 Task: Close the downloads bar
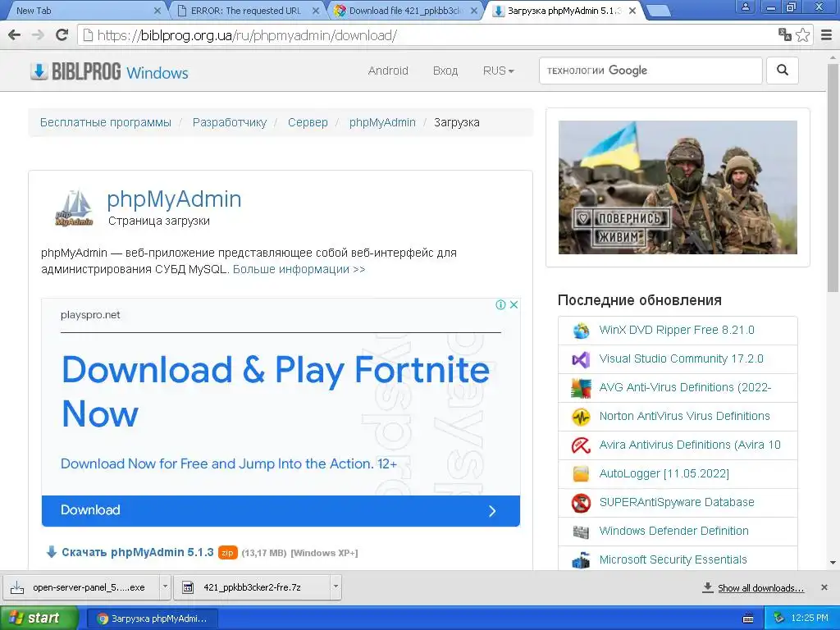[824, 587]
